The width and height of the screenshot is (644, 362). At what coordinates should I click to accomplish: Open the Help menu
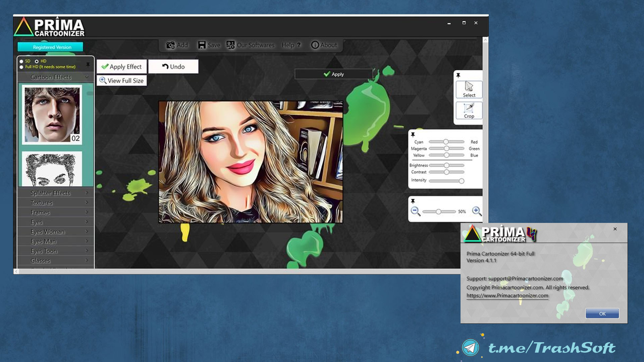point(290,45)
